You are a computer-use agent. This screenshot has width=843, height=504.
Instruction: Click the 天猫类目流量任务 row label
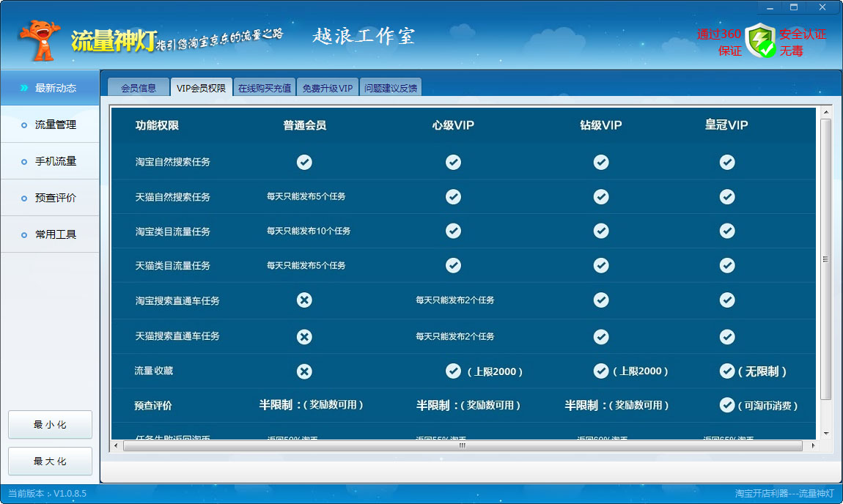(x=172, y=265)
